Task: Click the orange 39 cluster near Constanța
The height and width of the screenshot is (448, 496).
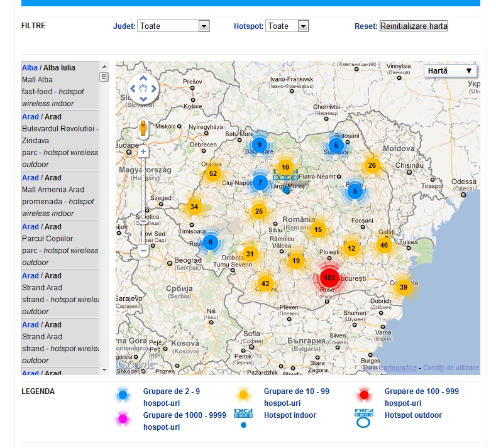Action: pyautogui.click(x=403, y=287)
